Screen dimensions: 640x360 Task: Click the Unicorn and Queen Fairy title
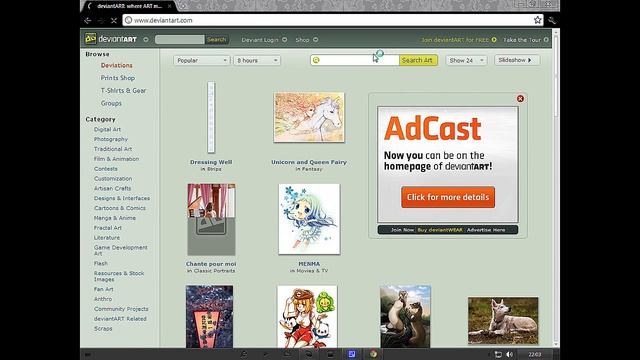coord(309,162)
